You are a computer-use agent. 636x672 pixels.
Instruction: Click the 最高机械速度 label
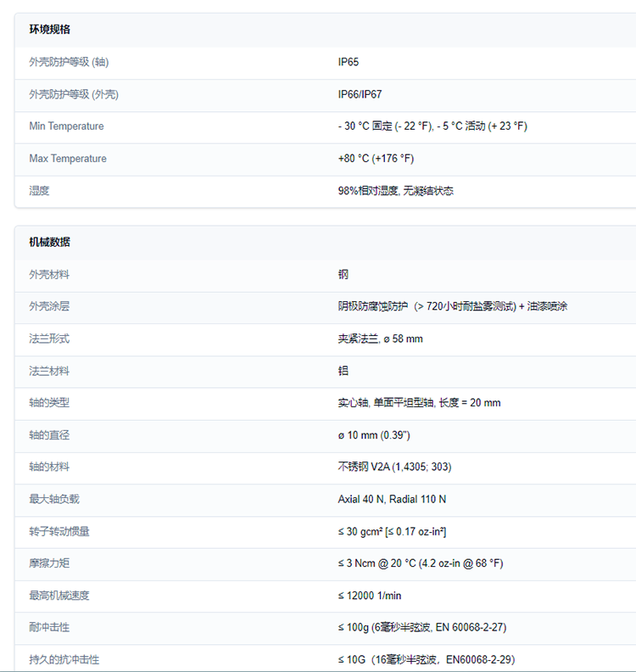[59, 596]
